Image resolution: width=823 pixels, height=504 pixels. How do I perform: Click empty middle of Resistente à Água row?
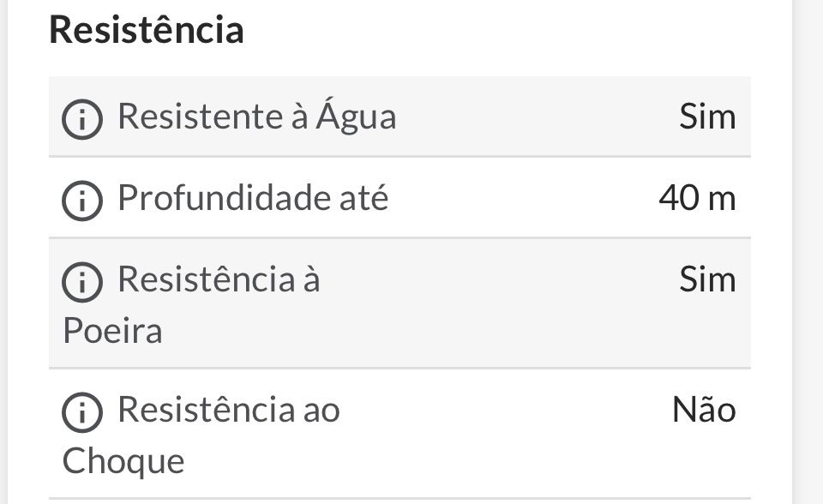pyautogui.click(x=532, y=117)
